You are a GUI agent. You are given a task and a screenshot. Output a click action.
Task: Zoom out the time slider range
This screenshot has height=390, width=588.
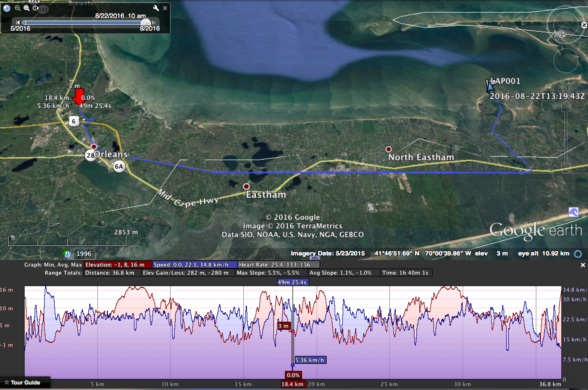[x=17, y=8]
